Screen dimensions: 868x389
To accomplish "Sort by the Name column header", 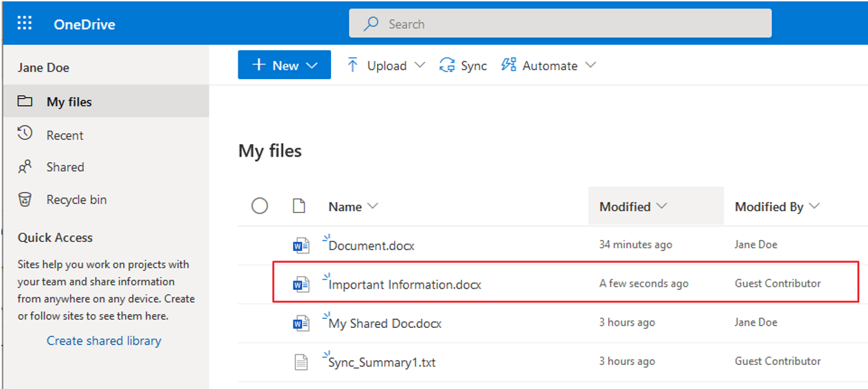I will (353, 206).
